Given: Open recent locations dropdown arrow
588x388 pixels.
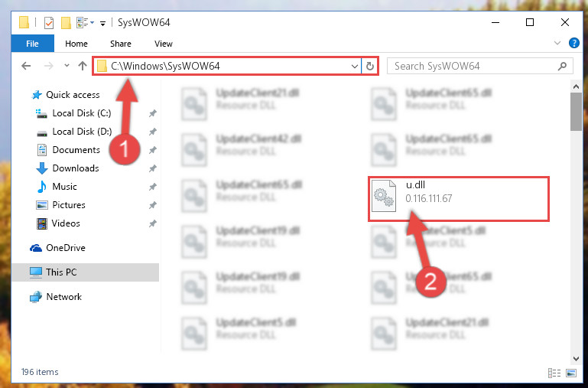Looking at the screenshot, I should 67,66.
